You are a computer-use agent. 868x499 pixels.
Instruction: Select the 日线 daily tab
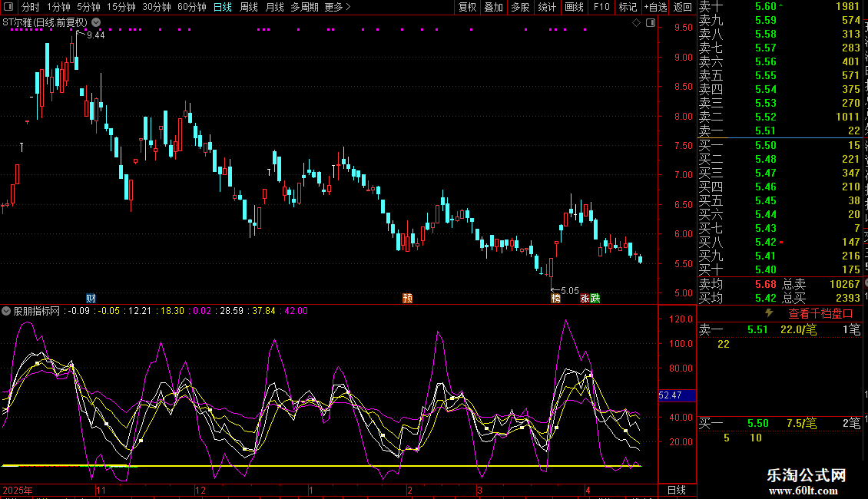click(x=223, y=7)
